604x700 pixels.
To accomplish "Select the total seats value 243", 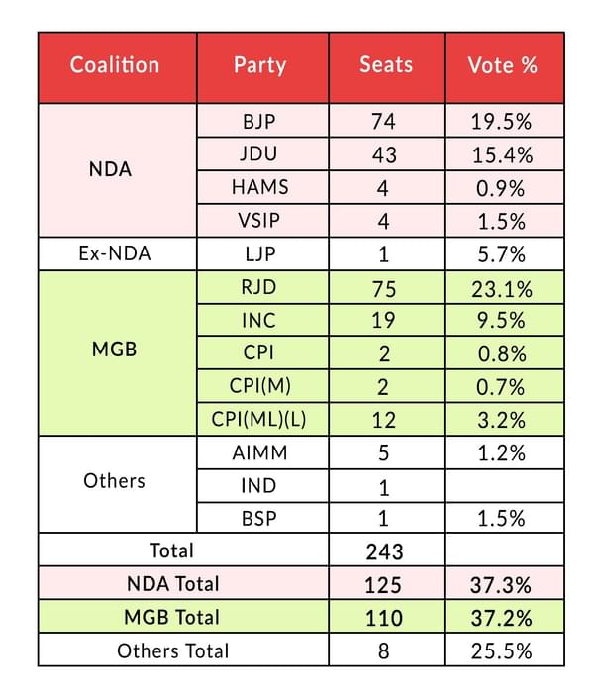I will pos(385,550).
